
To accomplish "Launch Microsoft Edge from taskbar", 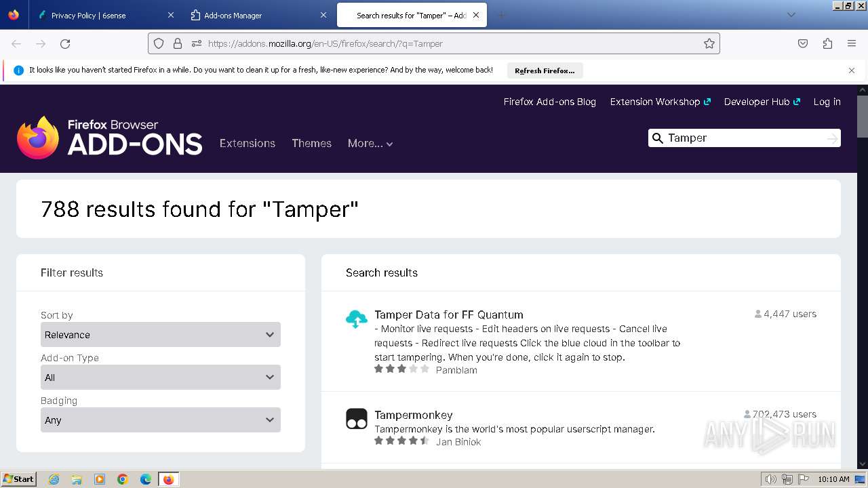I will [146, 479].
